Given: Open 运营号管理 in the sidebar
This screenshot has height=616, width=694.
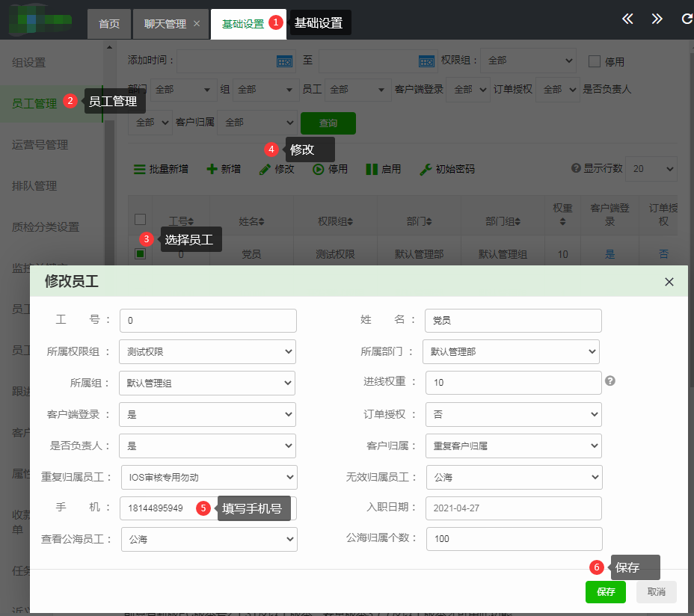Looking at the screenshot, I should (x=40, y=145).
